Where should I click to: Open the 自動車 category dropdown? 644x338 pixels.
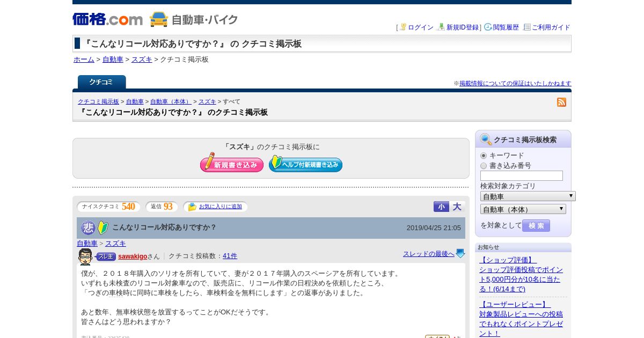pyautogui.click(x=528, y=196)
